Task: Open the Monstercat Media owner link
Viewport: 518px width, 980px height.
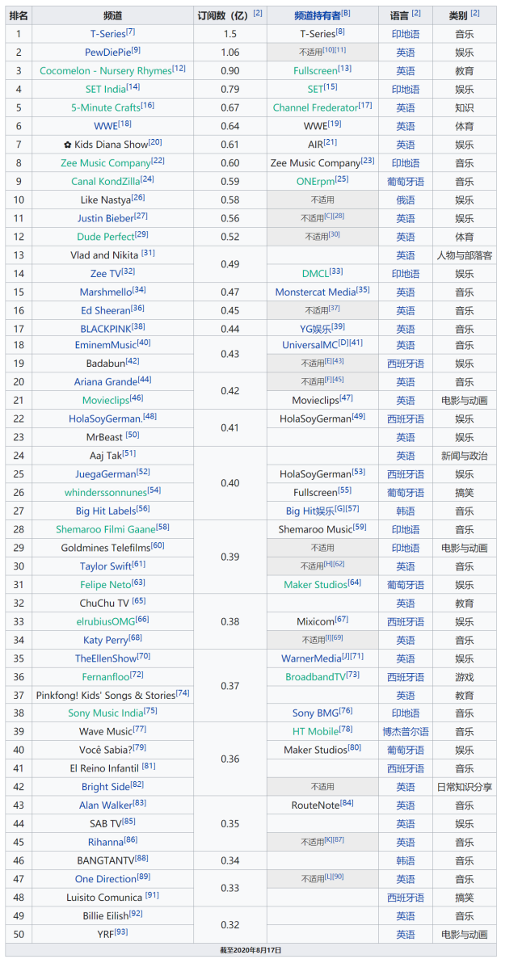Action: 316,292
